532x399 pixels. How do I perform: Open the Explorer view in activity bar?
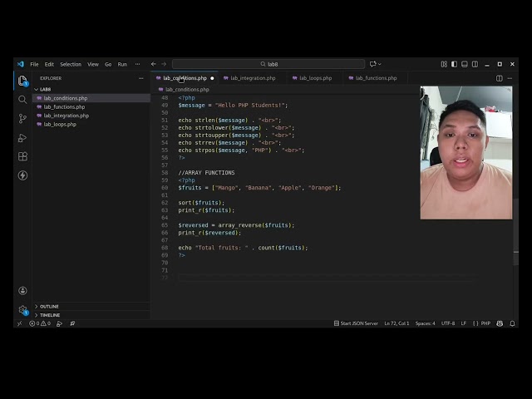pyautogui.click(x=22, y=81)
